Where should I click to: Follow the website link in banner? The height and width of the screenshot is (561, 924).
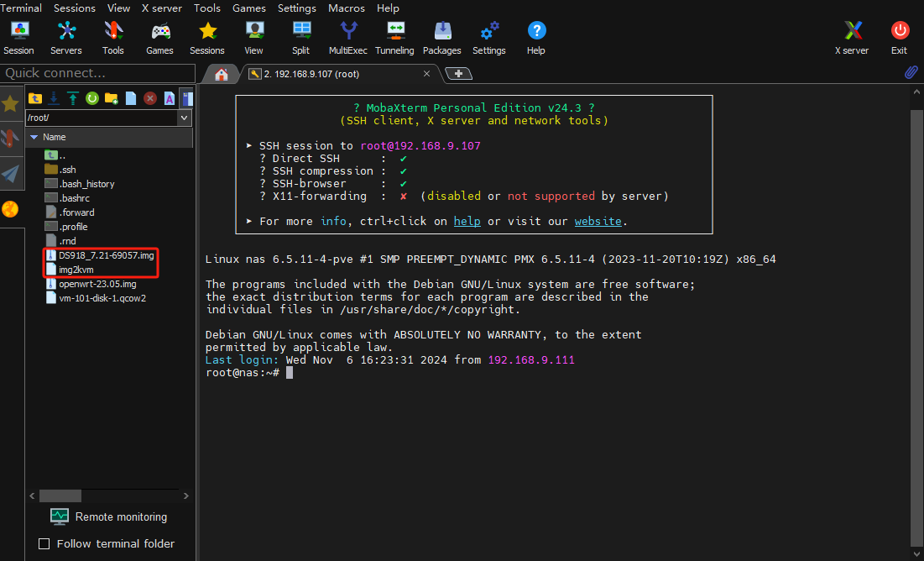(x=598, y=221)
